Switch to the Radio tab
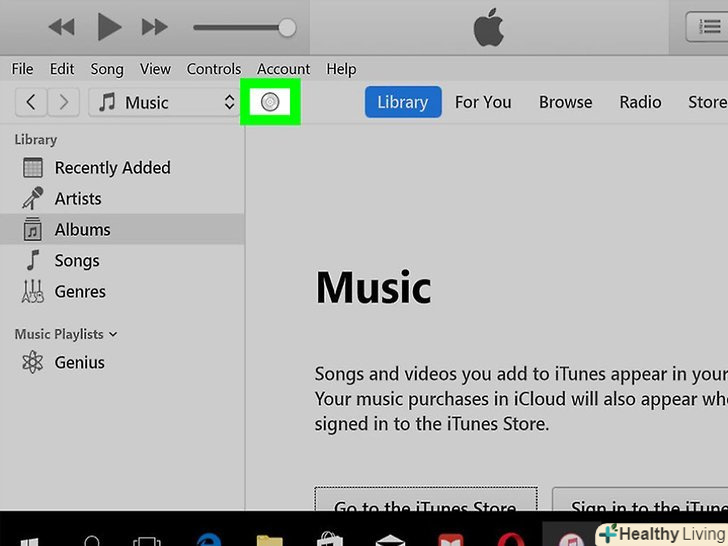Viewport: 728px width, 546px height. (x=640, y=102)
